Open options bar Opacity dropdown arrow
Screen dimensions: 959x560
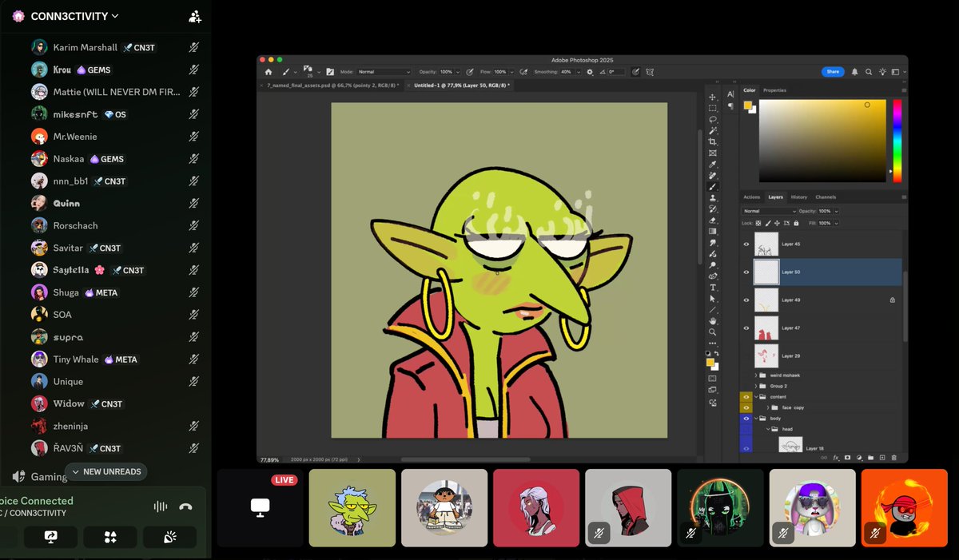point(458,71)
